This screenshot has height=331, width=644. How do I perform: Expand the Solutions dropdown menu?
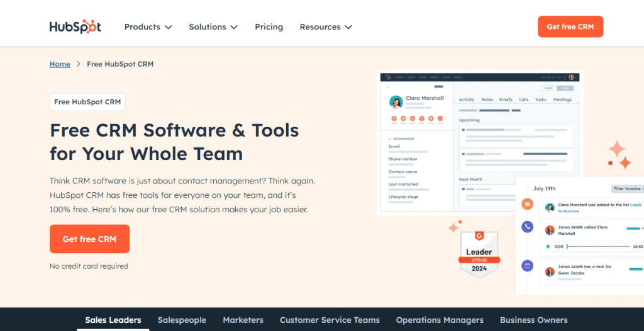[213, 26]
